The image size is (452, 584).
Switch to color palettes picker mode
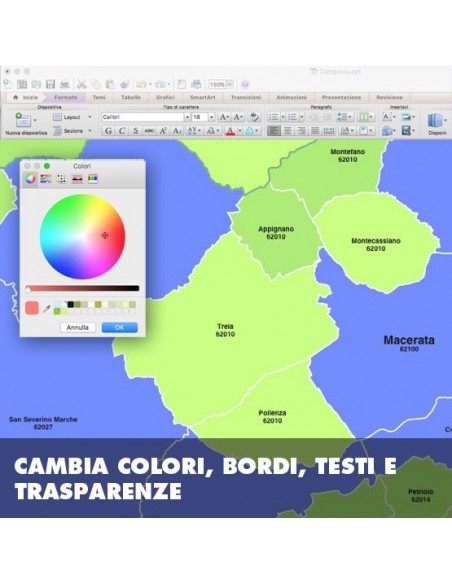pos(61,179)
